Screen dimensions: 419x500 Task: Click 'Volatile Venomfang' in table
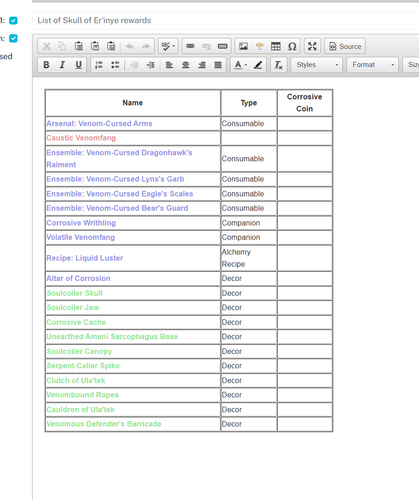(x=81, y=237)
